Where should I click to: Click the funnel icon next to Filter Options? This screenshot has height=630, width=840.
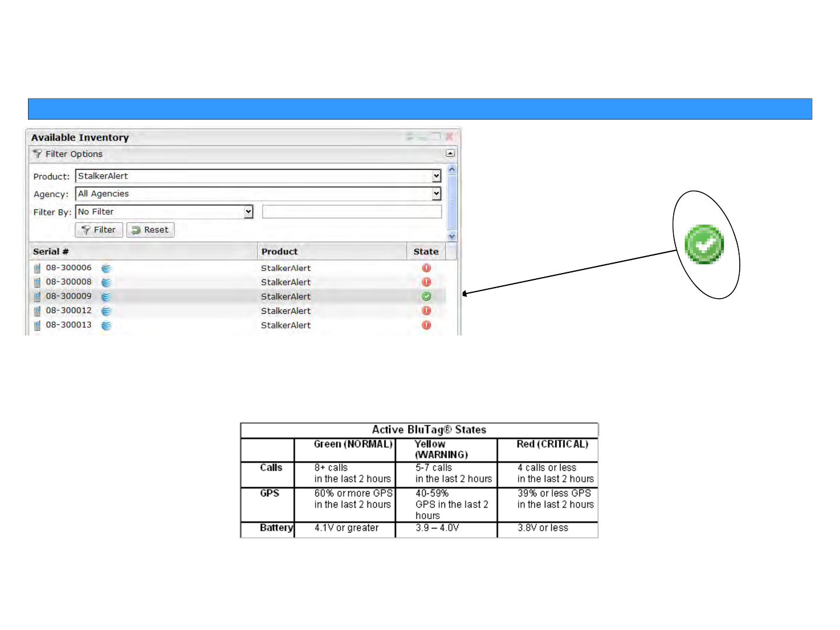[x=37, y=154]
